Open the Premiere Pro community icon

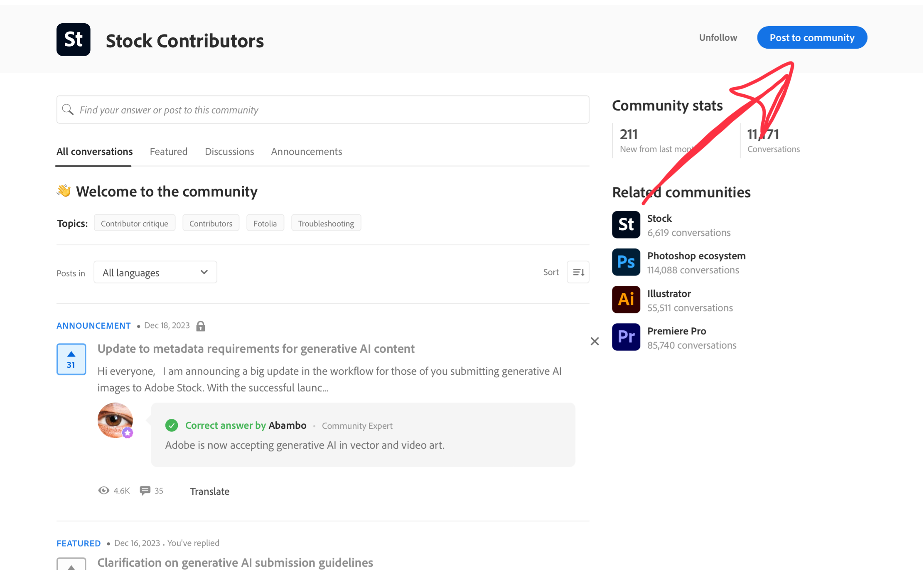[x=626, y=337]
